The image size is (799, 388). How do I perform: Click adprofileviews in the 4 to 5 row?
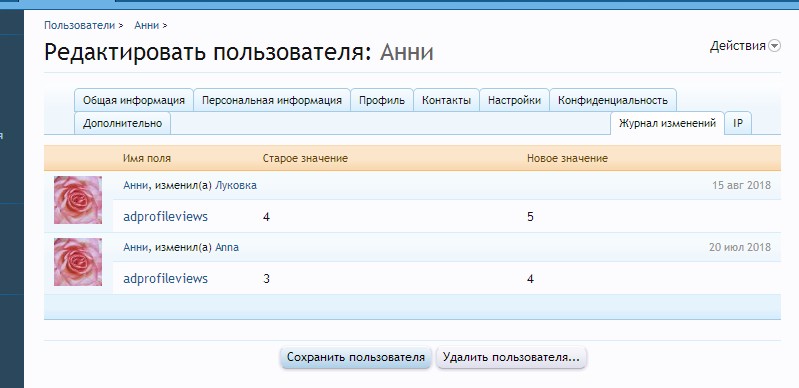click(x=165, y=217)
